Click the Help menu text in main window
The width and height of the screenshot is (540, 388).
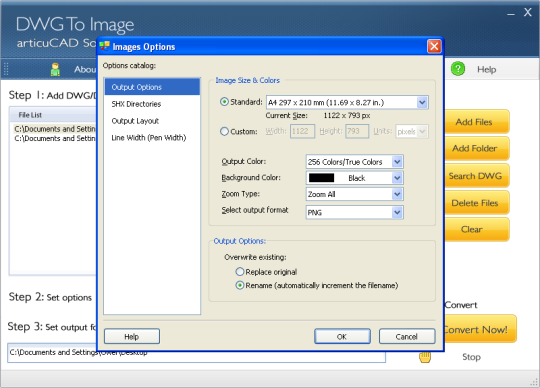[486, 70]
